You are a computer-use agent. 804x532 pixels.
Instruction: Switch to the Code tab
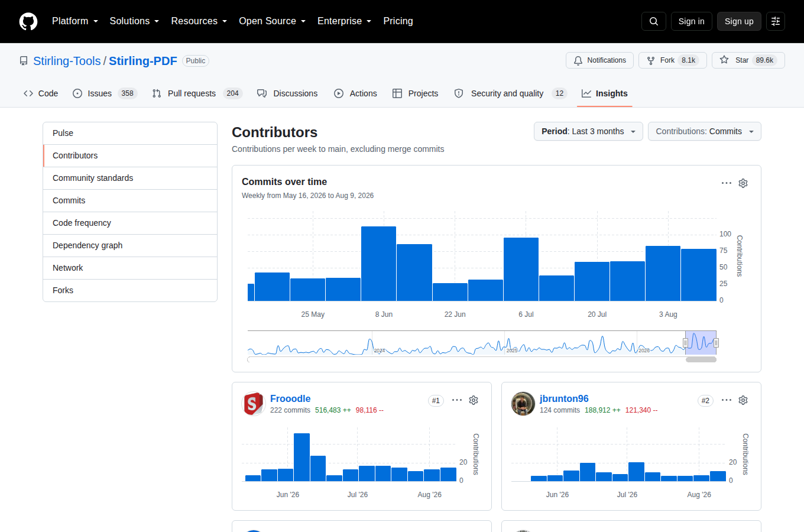(x=41, y=93)
